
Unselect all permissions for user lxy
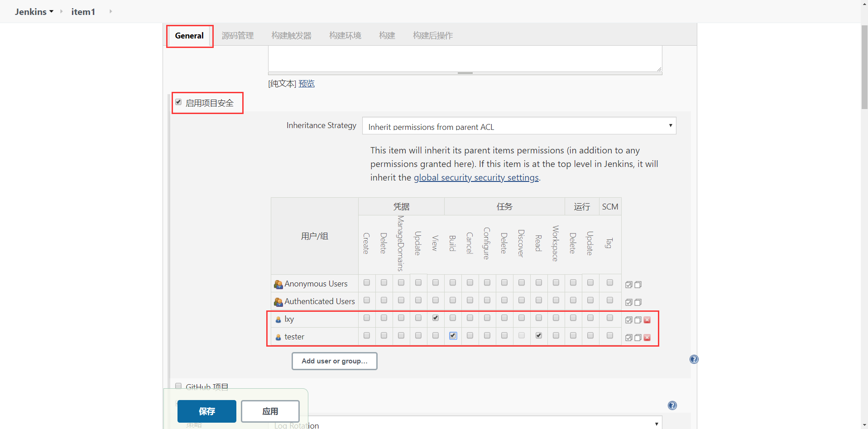pyautogui.click(x=638, y=320)
